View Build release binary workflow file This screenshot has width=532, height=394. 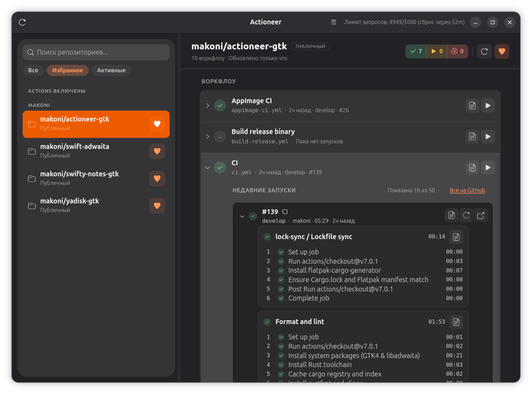[x=472, y=136]
